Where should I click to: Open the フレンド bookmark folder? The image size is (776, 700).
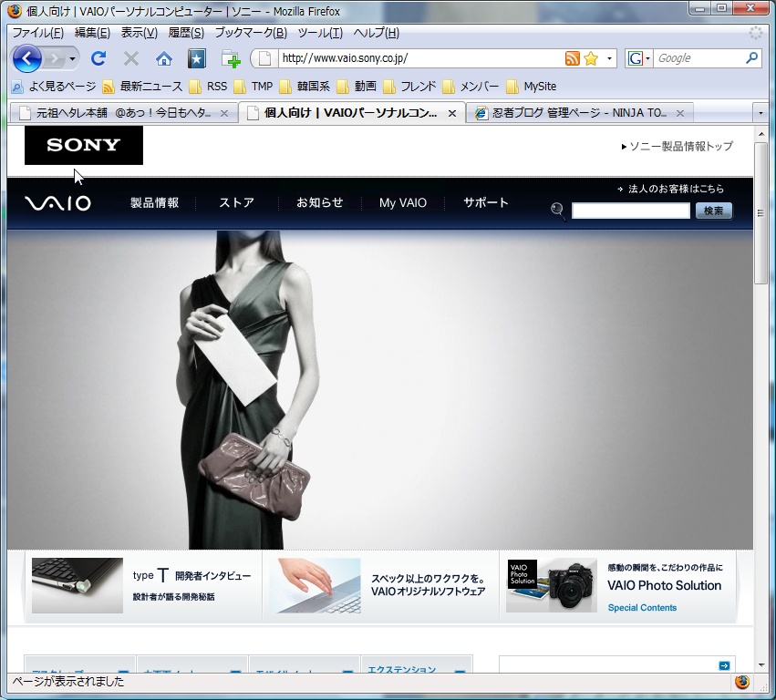click(409, 87)
